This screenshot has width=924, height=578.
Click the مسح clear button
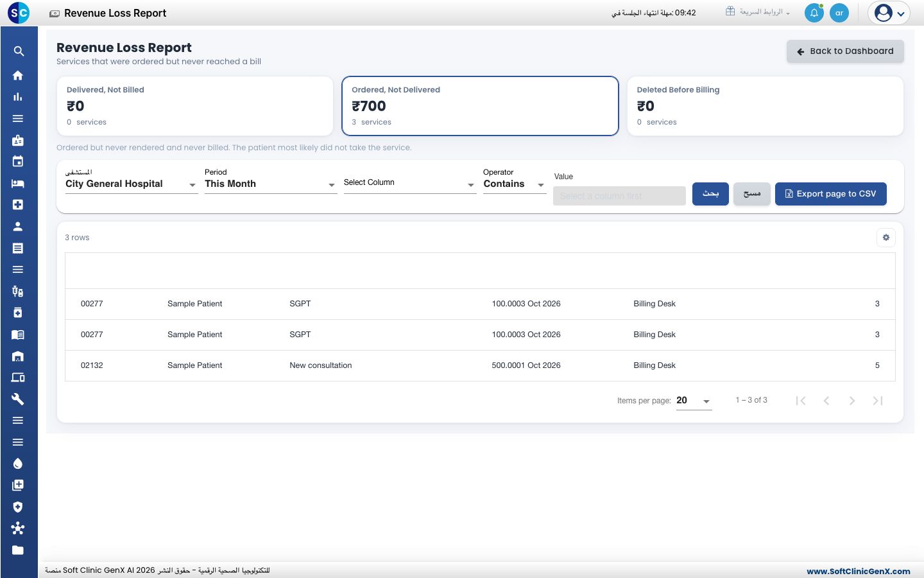[x=752, y=194]
